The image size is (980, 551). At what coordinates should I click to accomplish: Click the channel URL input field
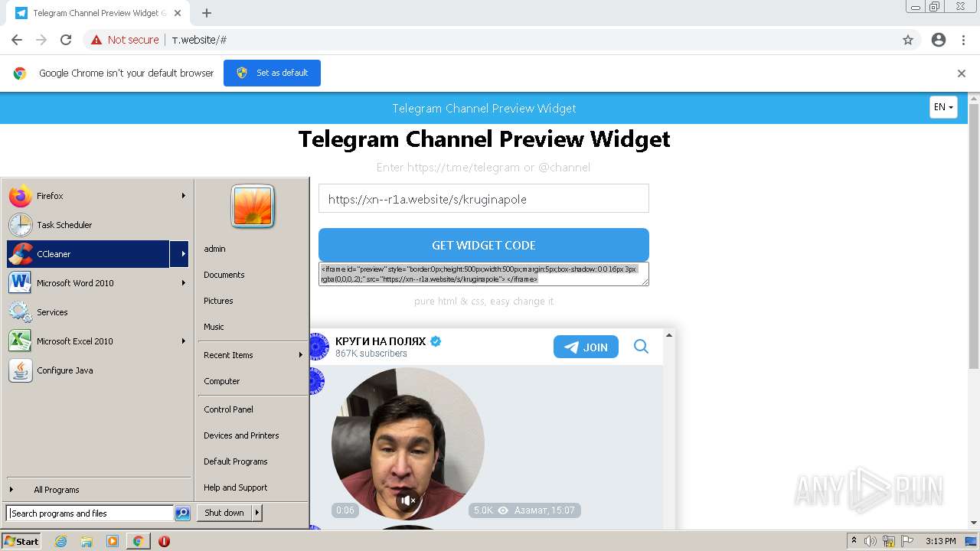tap(484, 199)
